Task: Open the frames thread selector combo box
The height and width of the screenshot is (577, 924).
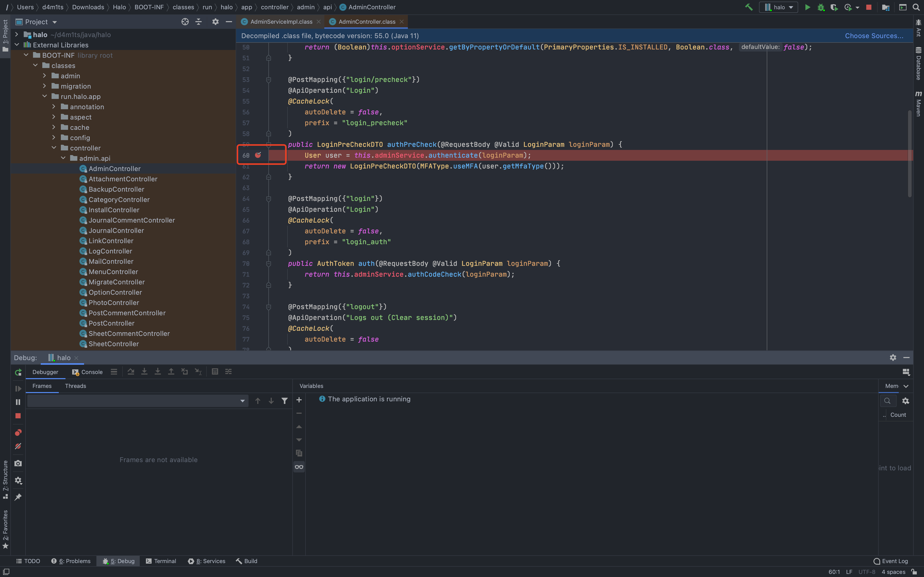Action: click(137, 401)
